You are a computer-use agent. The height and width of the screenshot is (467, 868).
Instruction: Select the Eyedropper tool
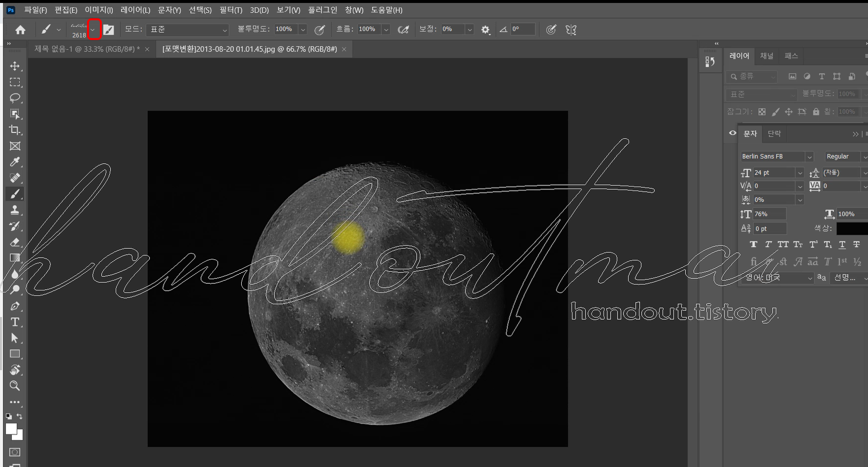(15, 162)
